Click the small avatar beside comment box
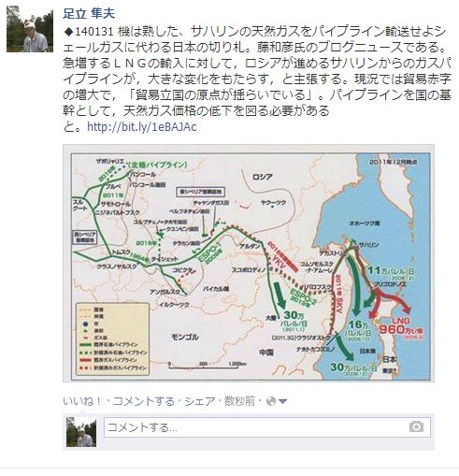This screenshot has height=476, width=459. tap(81, 432)
